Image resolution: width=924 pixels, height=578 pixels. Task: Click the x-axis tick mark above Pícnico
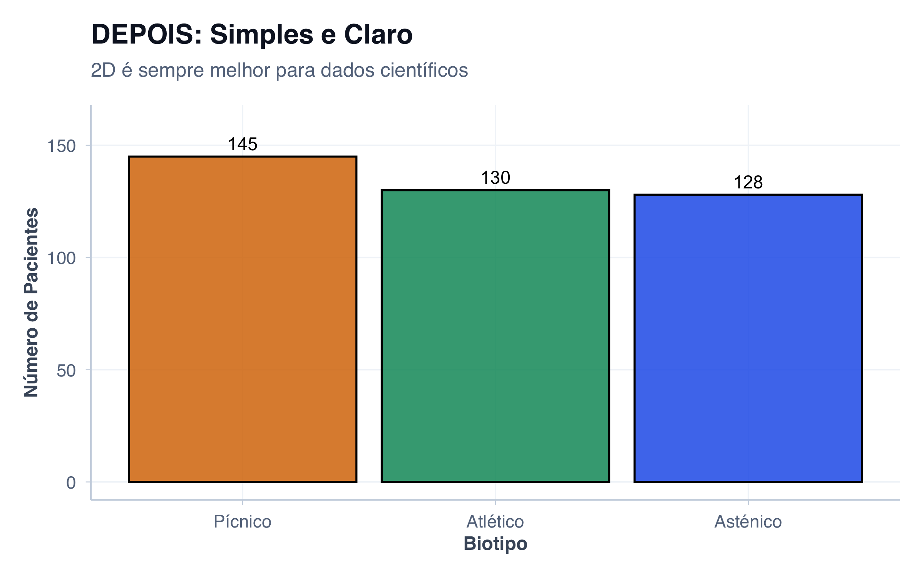[243, 502]
